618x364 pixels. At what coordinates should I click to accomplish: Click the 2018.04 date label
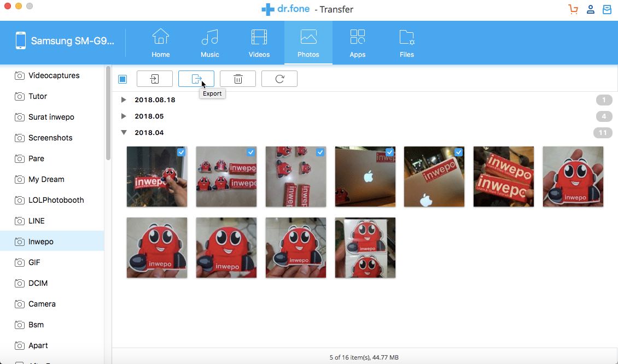click(x=149, y=133)
